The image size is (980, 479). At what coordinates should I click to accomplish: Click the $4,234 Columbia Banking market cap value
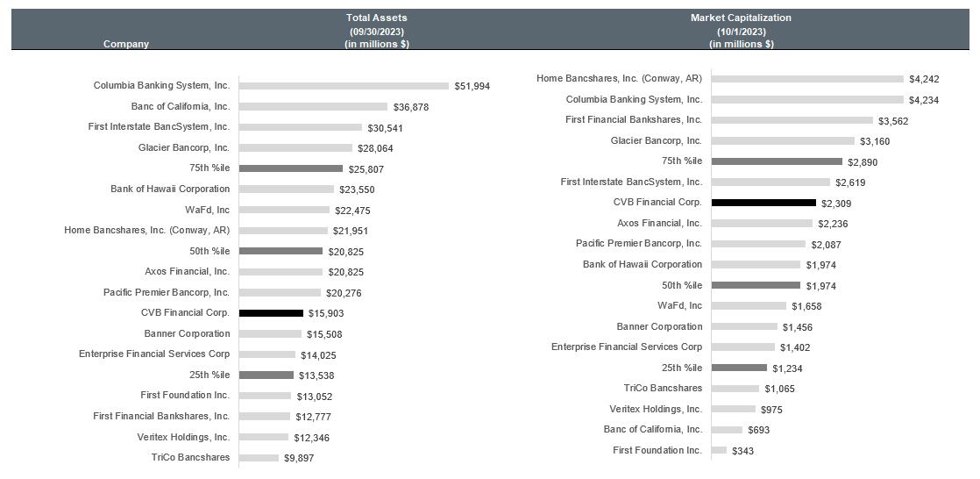tap(924, 100)
